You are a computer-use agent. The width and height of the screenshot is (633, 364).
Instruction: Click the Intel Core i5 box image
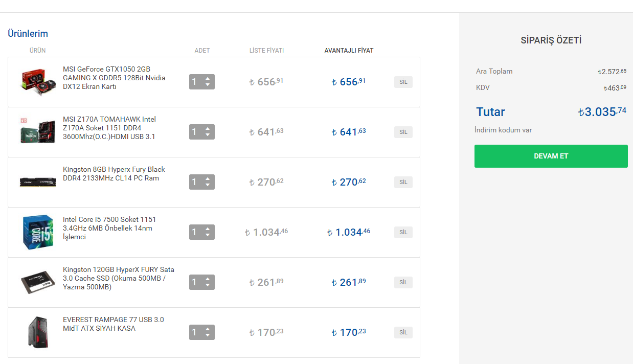point(38,232)
